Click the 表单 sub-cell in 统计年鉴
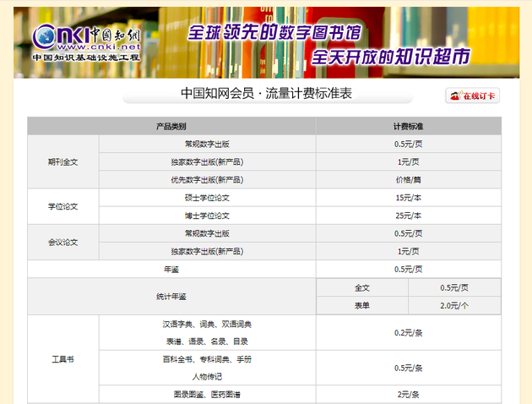Image resolution: width=532 pixels, height=404 pixels. pyautogui.click(x=362, y=306)
